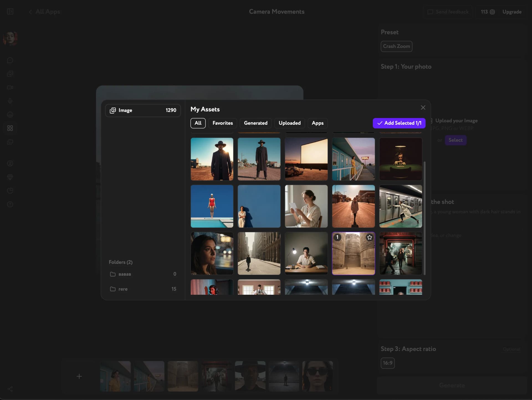Viewport: 532px width, 400px height.
Task: Select the full-body man in long coat thumbnail
Action: (259, 159)
